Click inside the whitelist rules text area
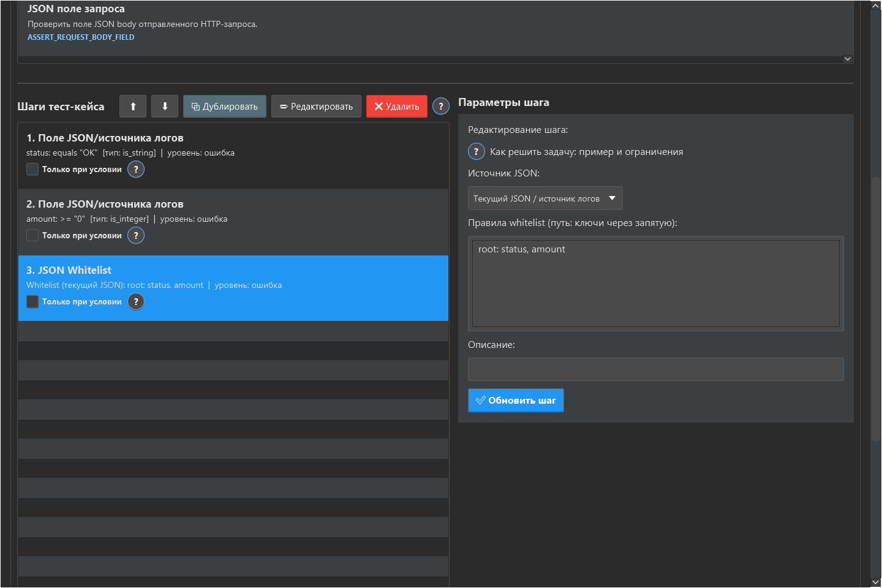This screenshot has width=882, height=588. pyautogui.click(x=656, y=284)
